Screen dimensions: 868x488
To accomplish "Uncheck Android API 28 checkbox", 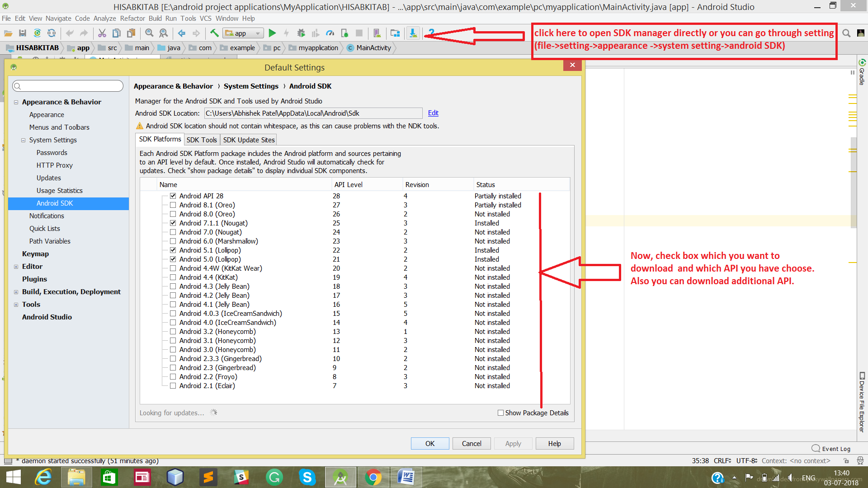I will 173,196.
